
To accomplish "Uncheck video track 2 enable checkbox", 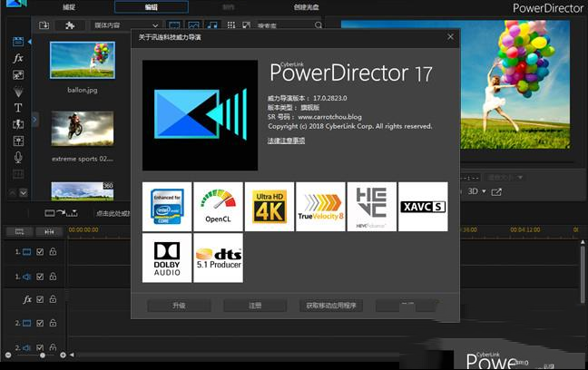I will [40, 323].
